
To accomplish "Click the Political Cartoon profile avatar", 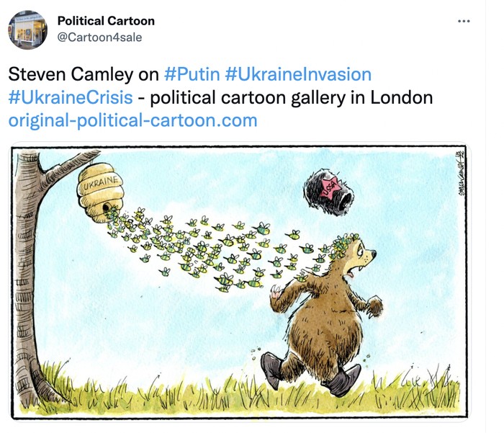I will tap(27, 29).
